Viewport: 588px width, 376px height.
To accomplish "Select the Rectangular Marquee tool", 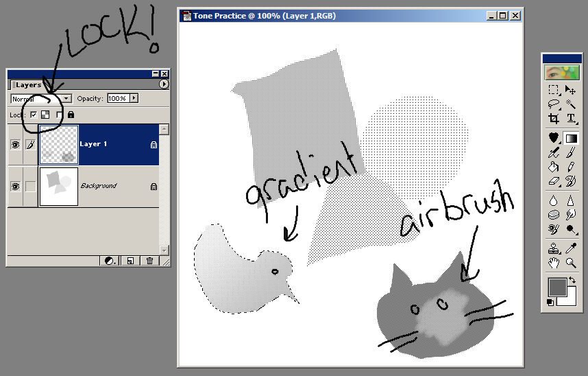I will coord(553,90).
